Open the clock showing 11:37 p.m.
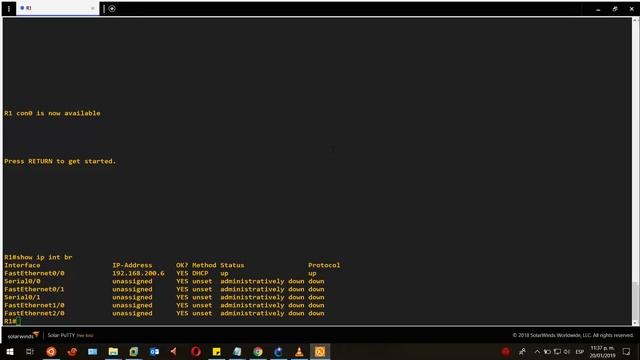The width and height of the screenshot is (640, 360). (x=602, y=352)
